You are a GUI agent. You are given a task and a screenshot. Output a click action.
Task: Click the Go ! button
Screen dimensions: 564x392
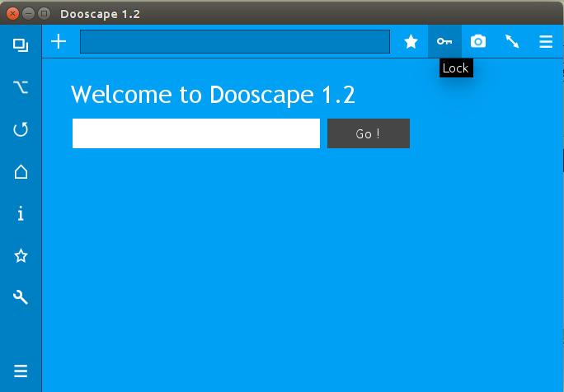pyautogui.click(x=369, y=133)
